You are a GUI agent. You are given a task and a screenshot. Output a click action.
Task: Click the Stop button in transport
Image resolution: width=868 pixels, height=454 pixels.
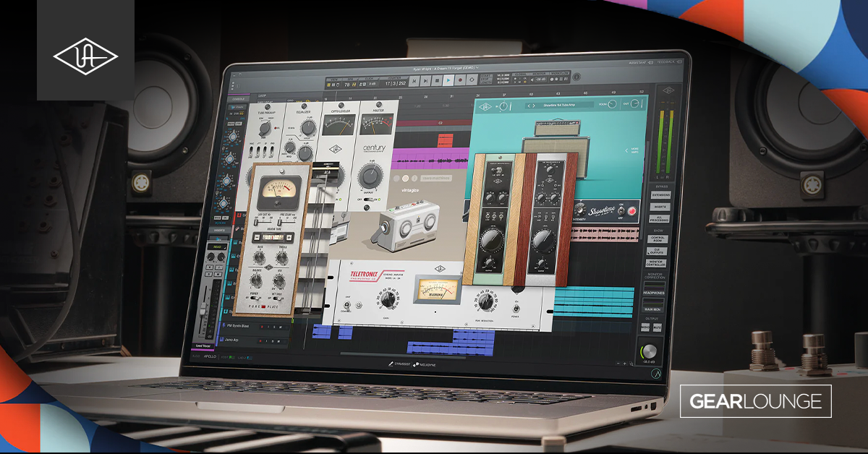pyautogui.click(x=437, y=80)
